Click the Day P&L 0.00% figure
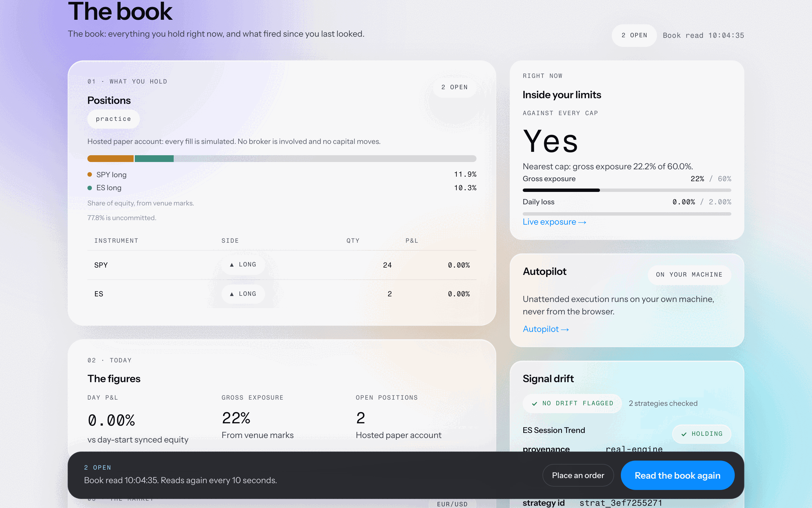The image size is (812, 508). click(111, 420)
